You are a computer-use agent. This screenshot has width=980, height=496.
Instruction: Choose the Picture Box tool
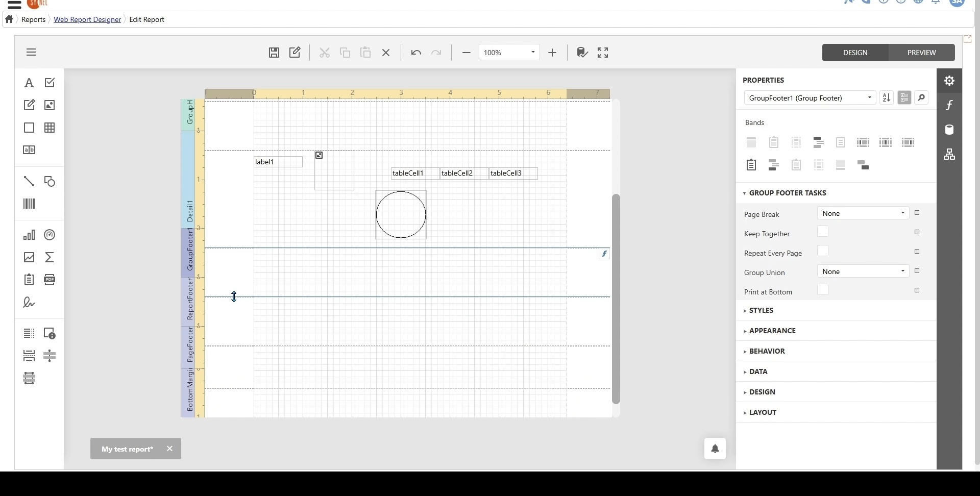[50, 105]
